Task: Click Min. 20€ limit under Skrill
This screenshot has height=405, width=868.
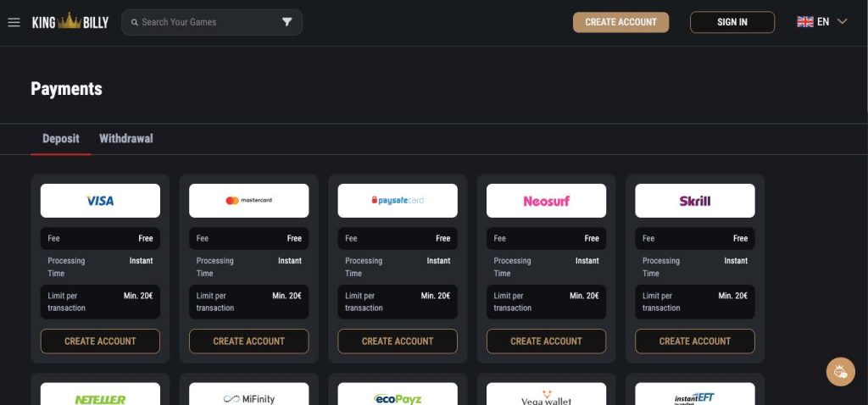Action: click(x=733, y=296)
